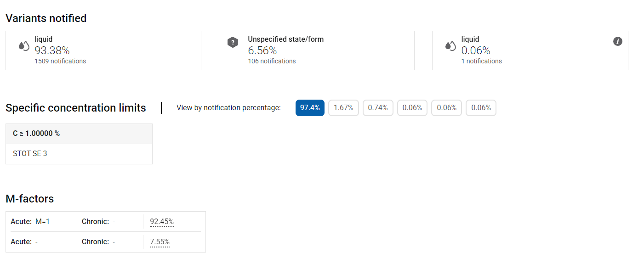Click the 7.55% M-factor percentage link
The width and height of the screenshot is (644, 264).
(x=160, y=242)
